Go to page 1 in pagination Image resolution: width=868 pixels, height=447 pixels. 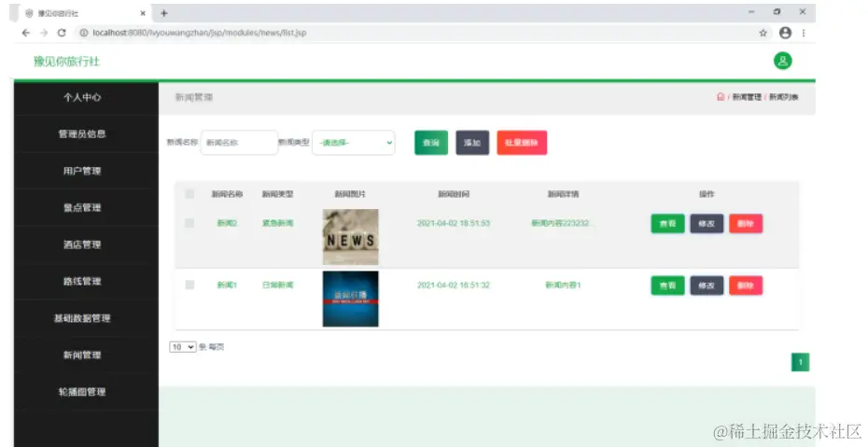coord(801,362)
